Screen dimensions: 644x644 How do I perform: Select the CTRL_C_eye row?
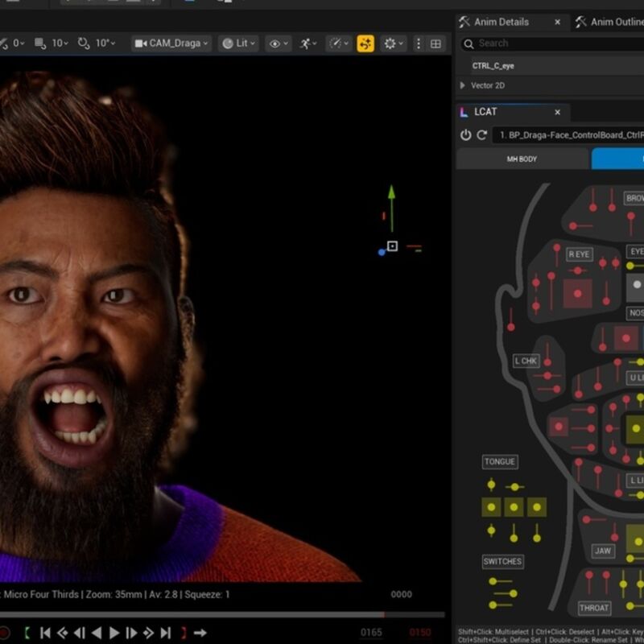point(551,66)
